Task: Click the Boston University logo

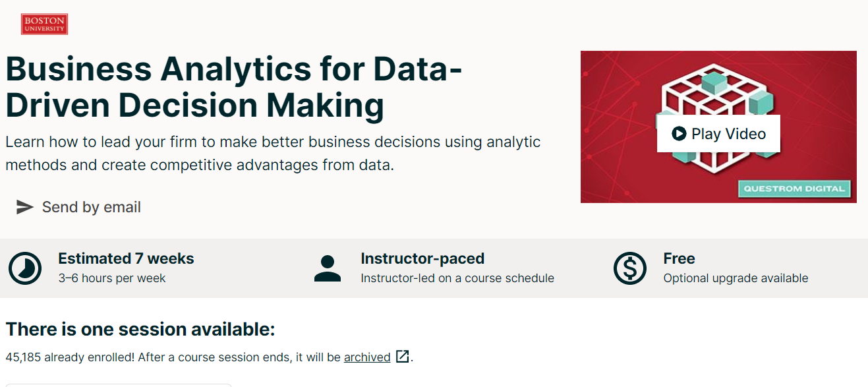Action: (43, 23)
